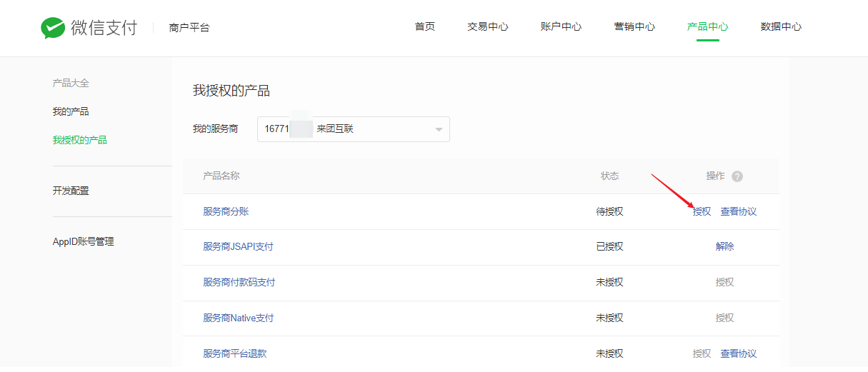Open the 首页 navigation tab
Viewport: 868px width, 372px height.
[x=424, y=27]
